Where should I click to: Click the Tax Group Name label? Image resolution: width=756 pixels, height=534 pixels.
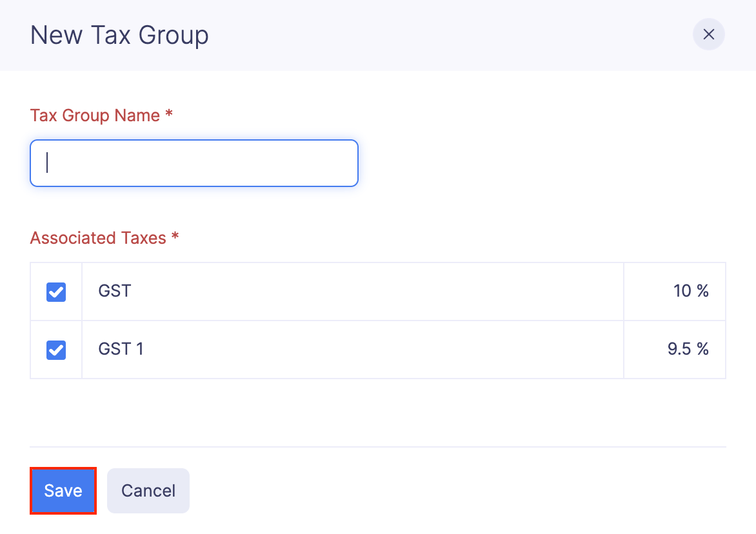click(101, 115)
